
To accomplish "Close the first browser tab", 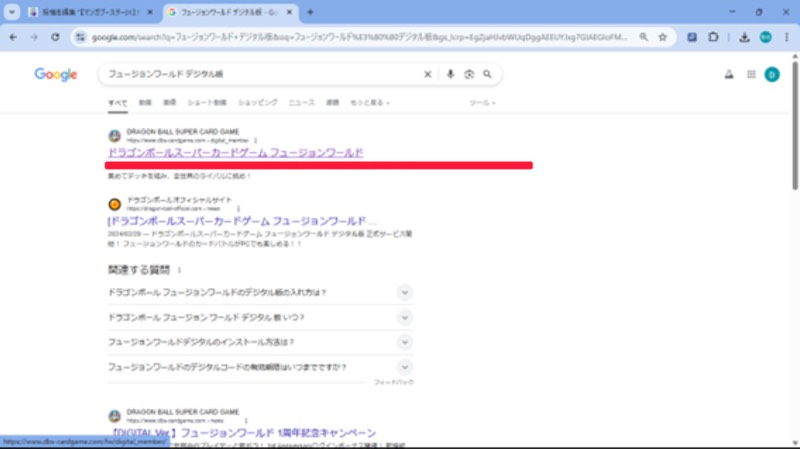I will (x=150, y=12).
